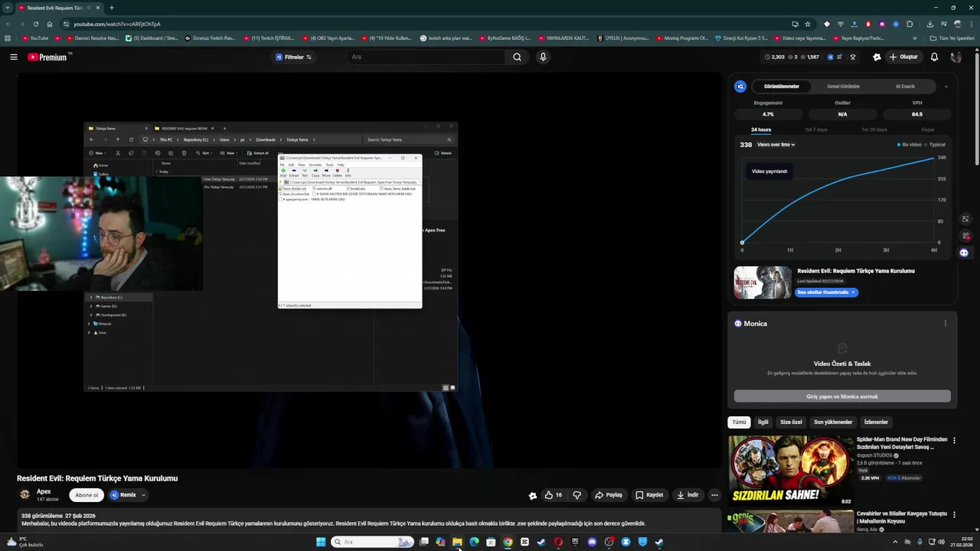Click the YouTube search field

(x=425, y=57)
